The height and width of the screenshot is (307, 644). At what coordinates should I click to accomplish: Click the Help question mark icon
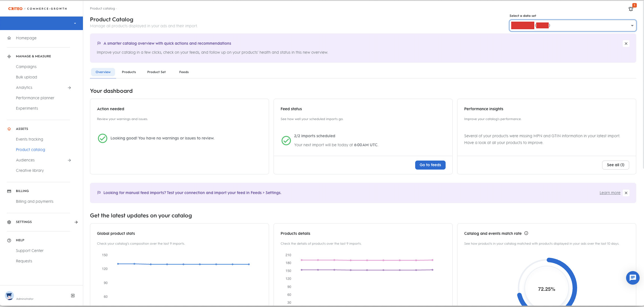[9, 240]
